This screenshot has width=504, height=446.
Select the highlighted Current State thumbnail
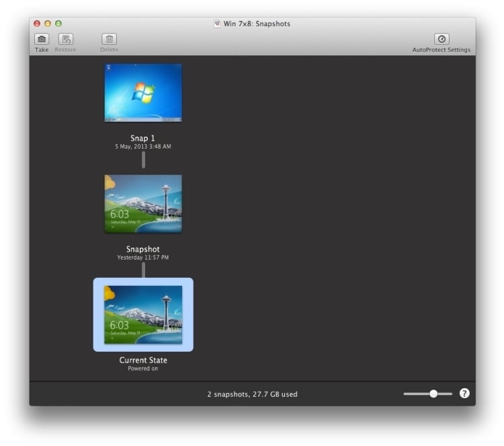(x=143, y=314)
